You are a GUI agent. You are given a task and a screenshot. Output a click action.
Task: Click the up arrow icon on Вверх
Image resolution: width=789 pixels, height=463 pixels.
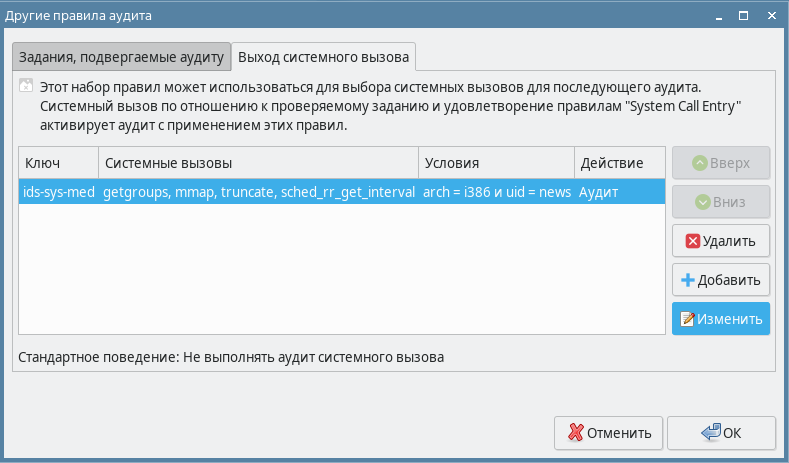click(701, 162)
